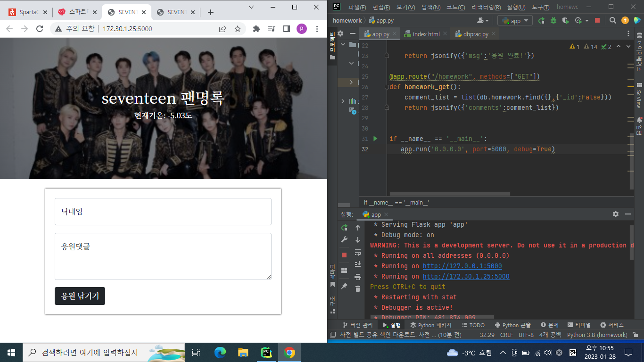Screen dimensions: 644x362
Task: Clear the console with trash icon
Action: [358, 289]
